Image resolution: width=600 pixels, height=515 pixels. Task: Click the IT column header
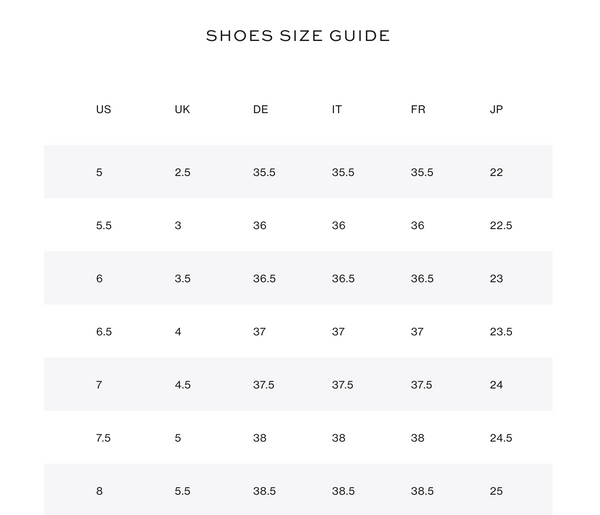[x=337, y=109]
